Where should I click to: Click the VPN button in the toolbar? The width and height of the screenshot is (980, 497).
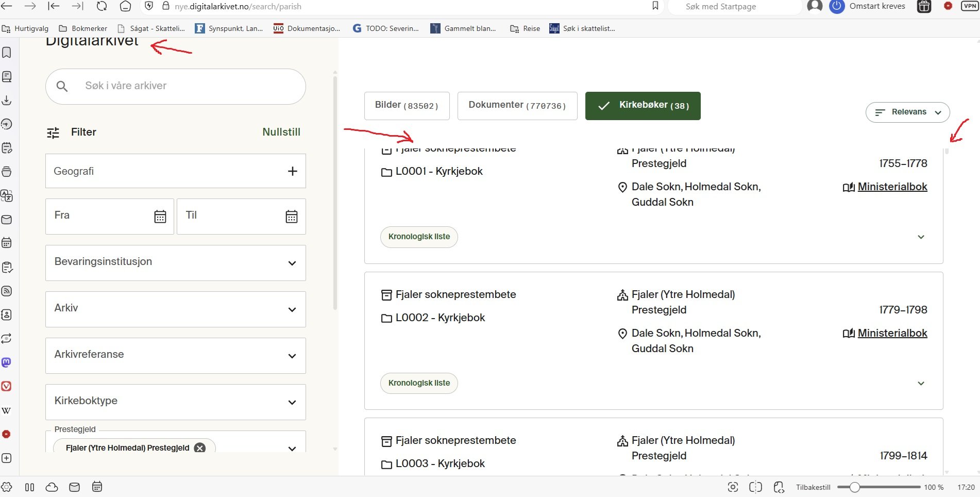[x=969, y=6]
